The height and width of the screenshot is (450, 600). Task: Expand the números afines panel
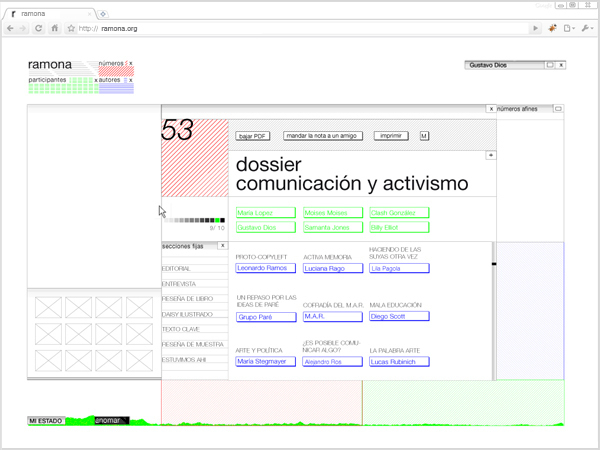[x=558, y=109]
